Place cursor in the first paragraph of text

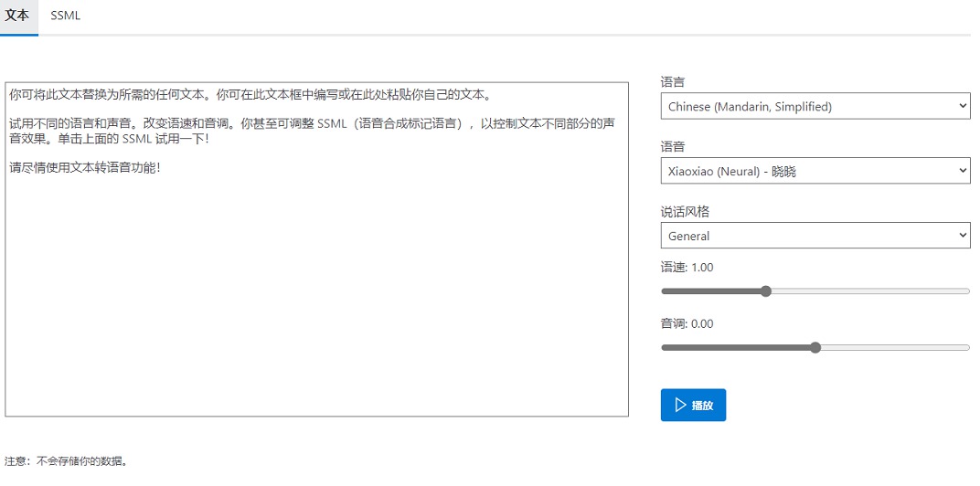[247, 94]
